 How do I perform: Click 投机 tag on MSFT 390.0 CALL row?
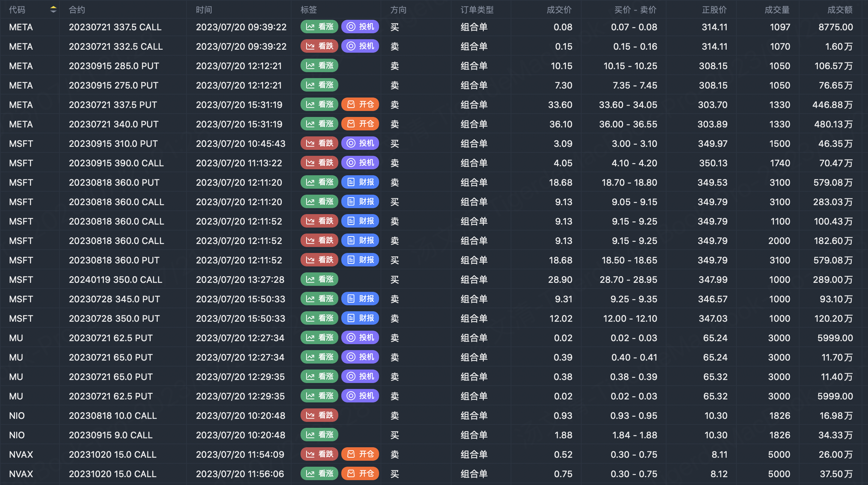pyautogui.click(x=360, y=163)
